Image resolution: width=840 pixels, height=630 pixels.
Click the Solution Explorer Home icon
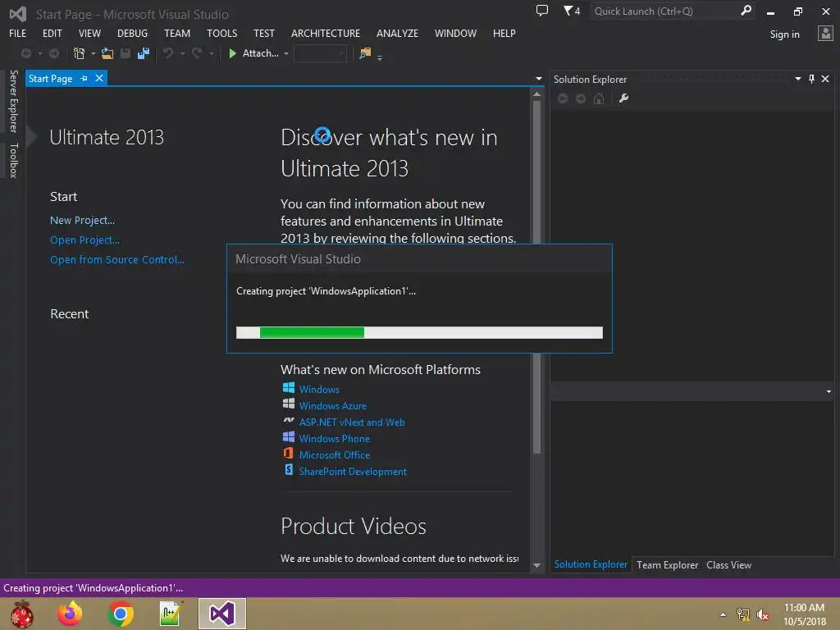[599, 98]
